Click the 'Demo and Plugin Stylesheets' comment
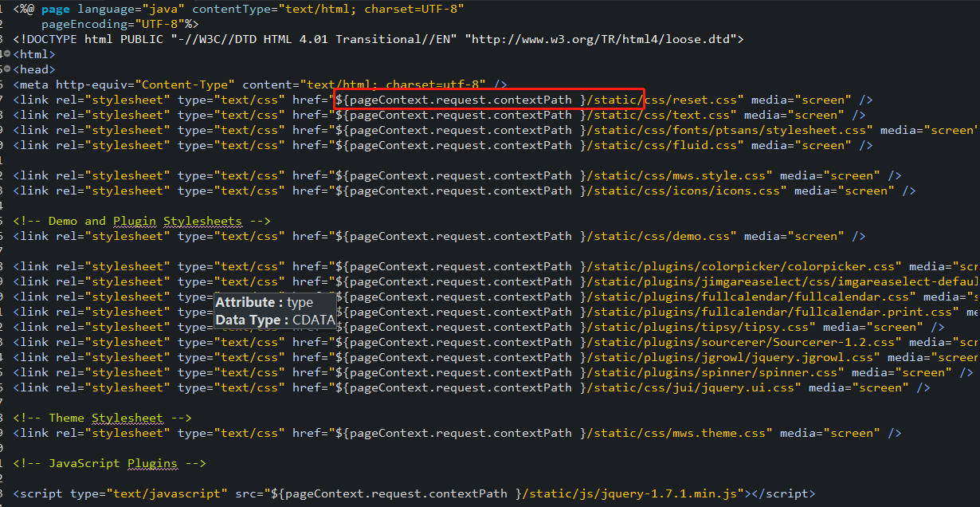The image size is (980, 507). (x=142, y=221)
